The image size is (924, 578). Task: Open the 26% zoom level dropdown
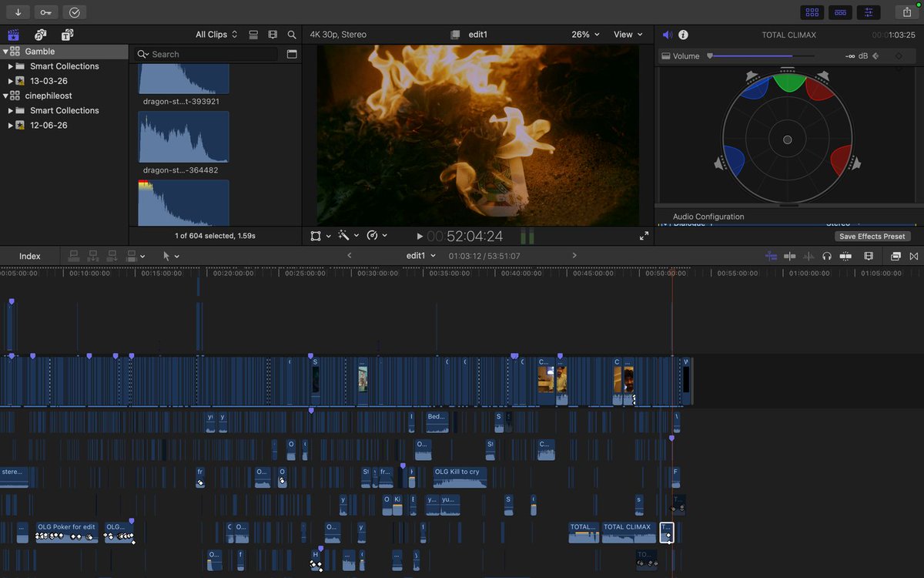(x=585, y=35)
